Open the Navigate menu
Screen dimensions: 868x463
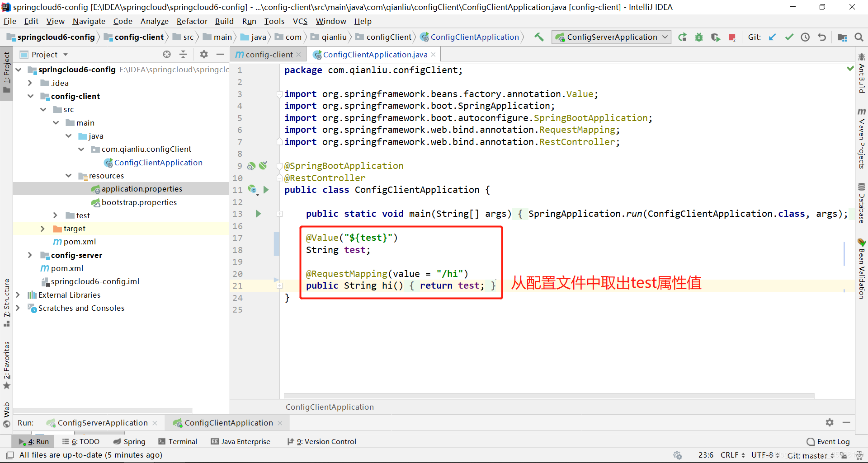coord(89,21)
